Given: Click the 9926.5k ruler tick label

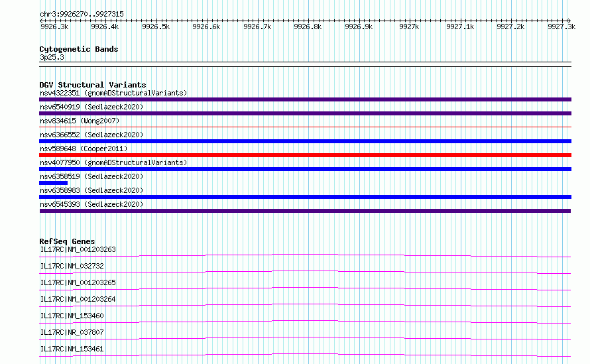Looking at the screenshot, I should 156,27.
